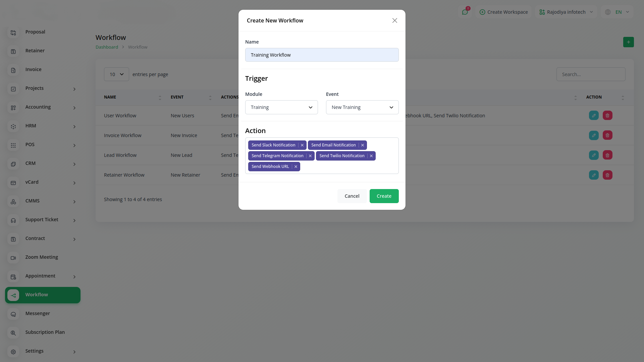644x362 pixels.
Task: Click the Create Workspace button
Action: (504, 12)
